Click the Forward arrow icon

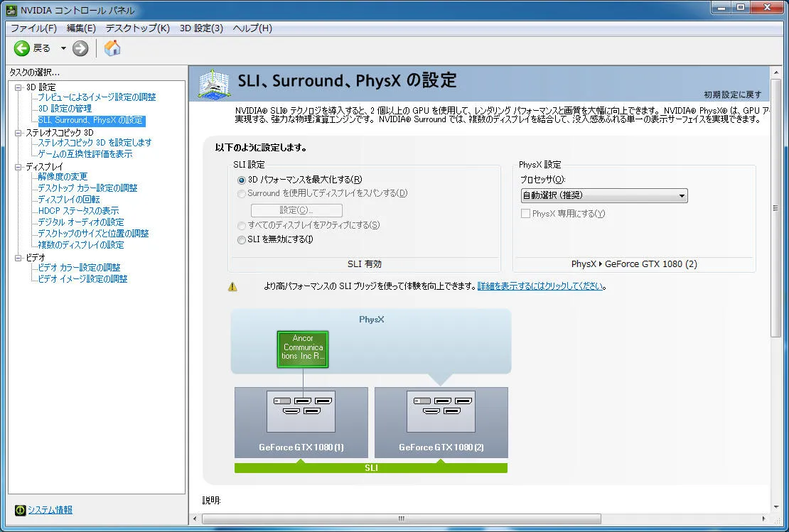click(x=80, y=48)
